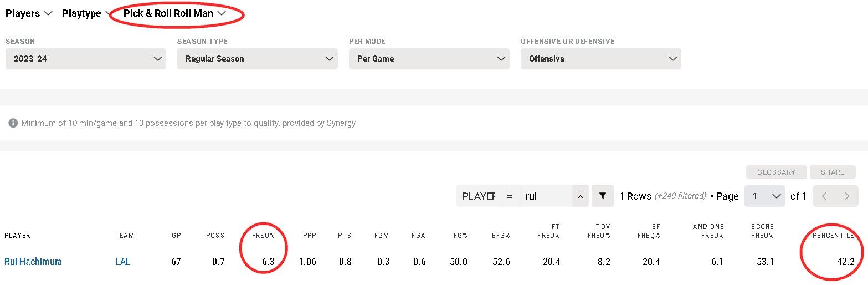Screen dimensions: 868x285
Task: Open the Season 2023-24 dropdown
Action: [86, 59]
